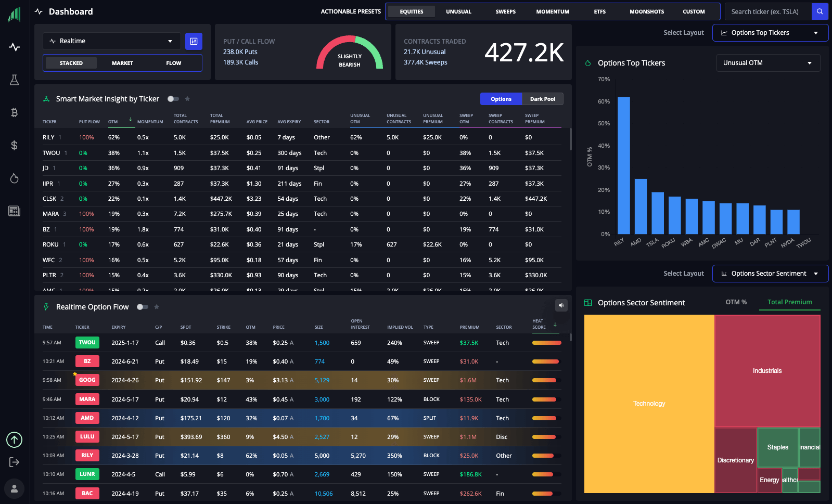Screen dimensions: 832x504
Task: Click the flame hot icon in sidebar
Action: (14, 178)
